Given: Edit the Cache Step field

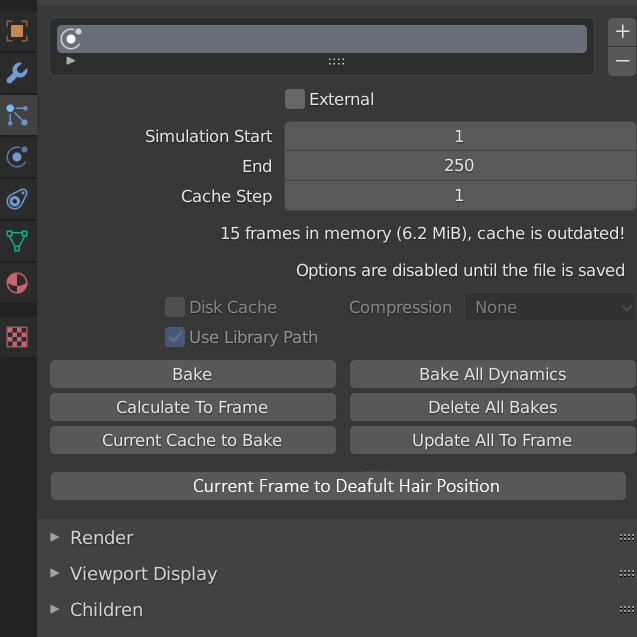Looking at the screenshot, I should tap(460, 196).
